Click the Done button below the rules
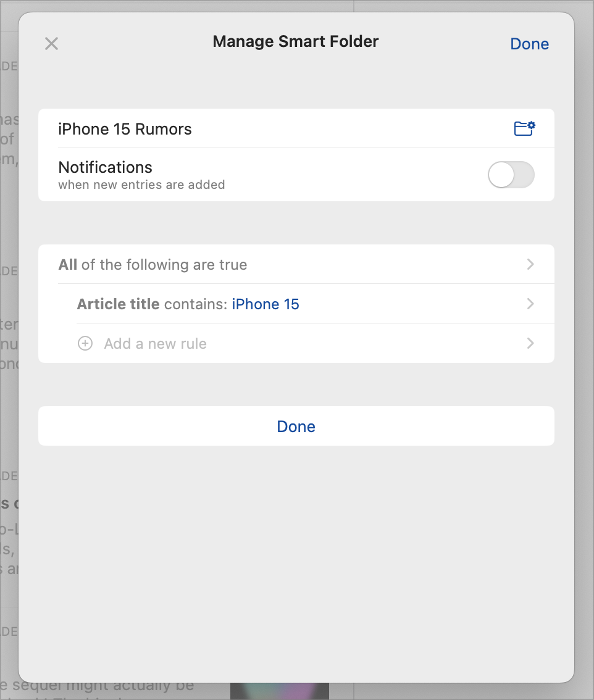Viewport: 594px width, 700px height. tap(296, 426)
